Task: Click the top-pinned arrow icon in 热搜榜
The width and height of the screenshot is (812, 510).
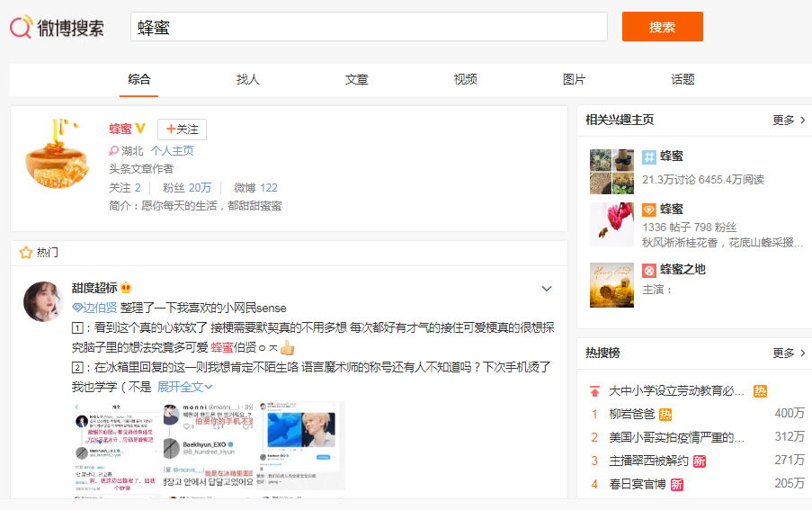Action: point(594,391)
